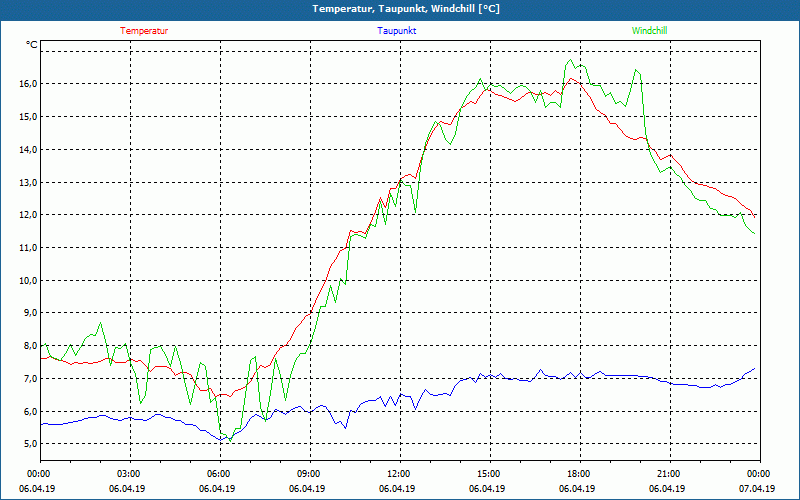Click the °C unit label on the y-axis

click(x=32, y=45)
